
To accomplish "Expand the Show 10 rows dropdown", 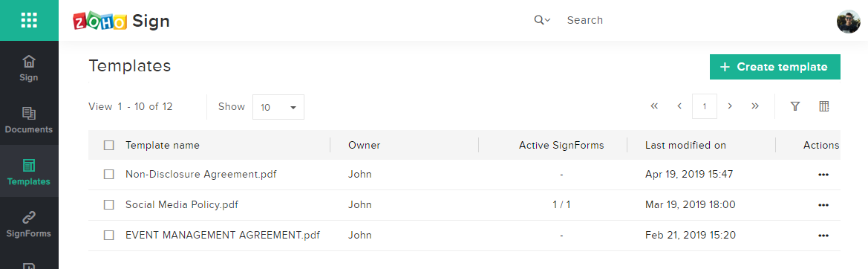I will coord(278,107).
